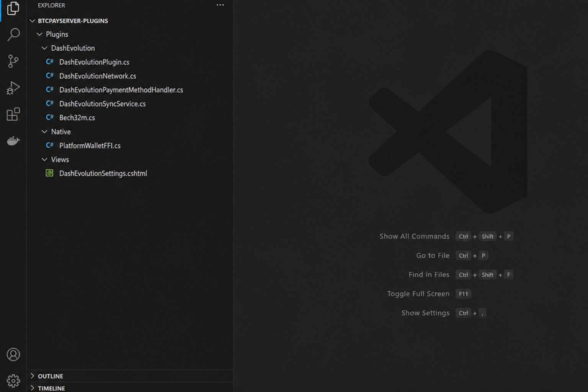
Task: Collapse the Views folder chevron
Action: pyautogui.click(x=44, y=159)
